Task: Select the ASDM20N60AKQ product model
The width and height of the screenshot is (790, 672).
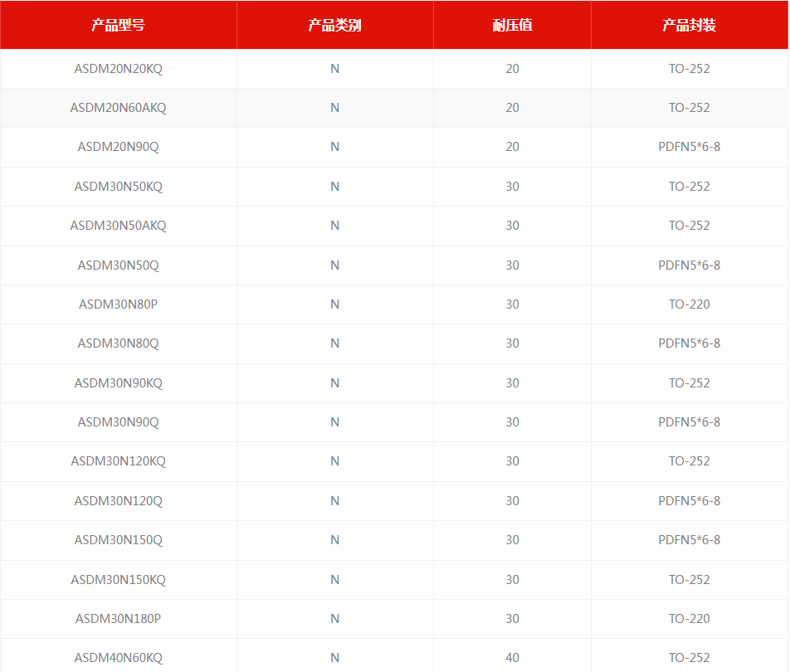Action: [x=119, y=108]
